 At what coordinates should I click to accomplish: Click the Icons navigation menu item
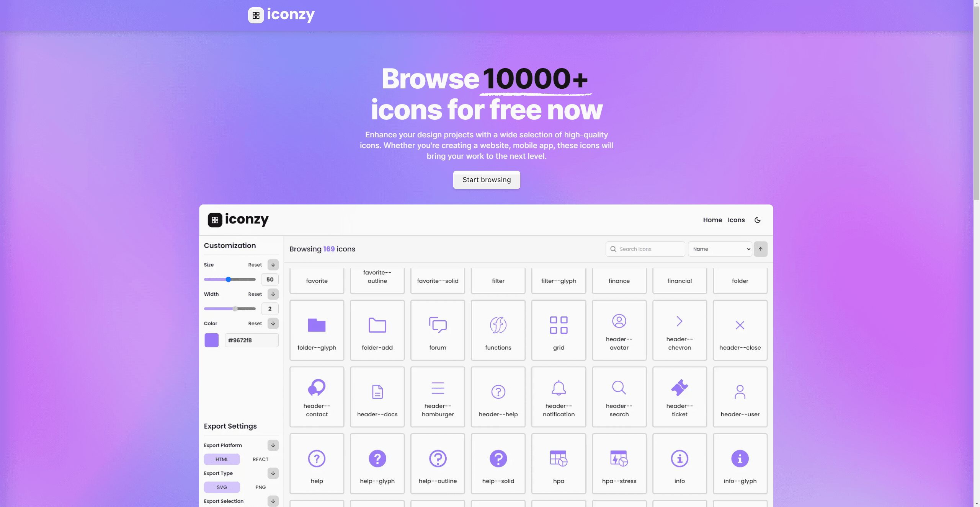[736, 220]
